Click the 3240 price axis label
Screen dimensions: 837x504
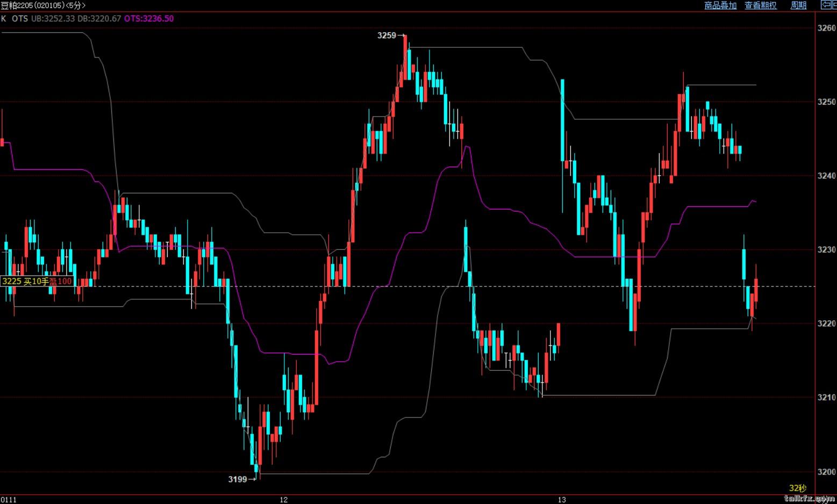(x=826, y=176)
